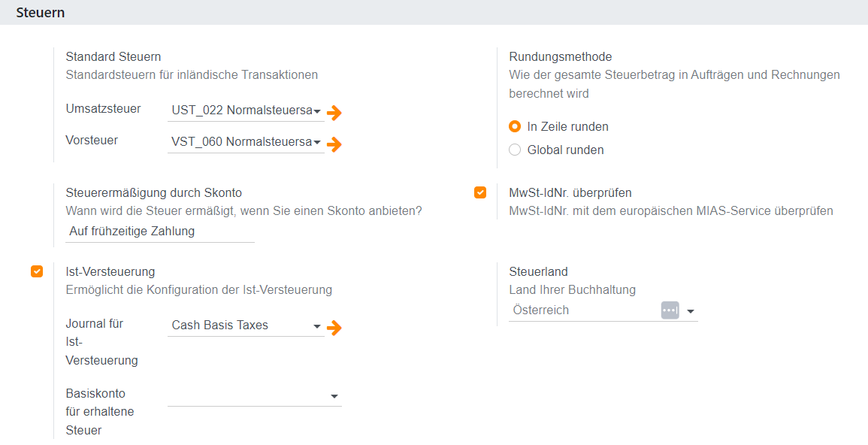
Task: Click the Auf frühzeitige Zahlung field
Action: point(159,232)
